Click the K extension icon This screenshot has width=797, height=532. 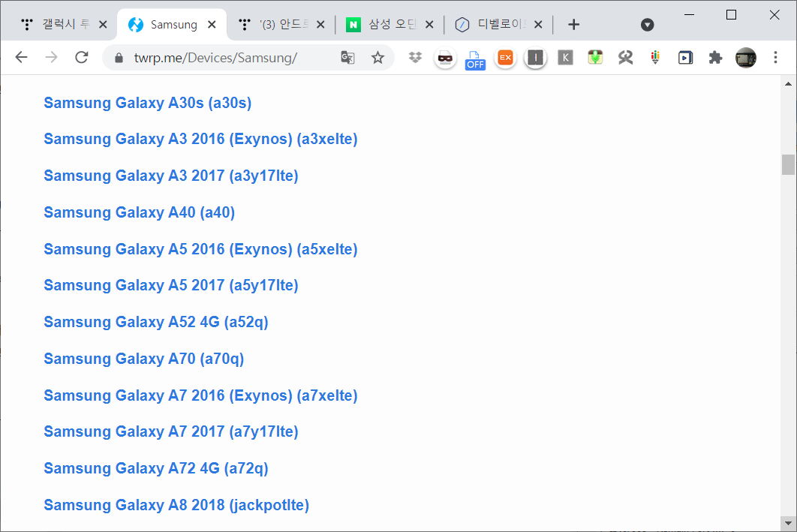pos(565,58)
